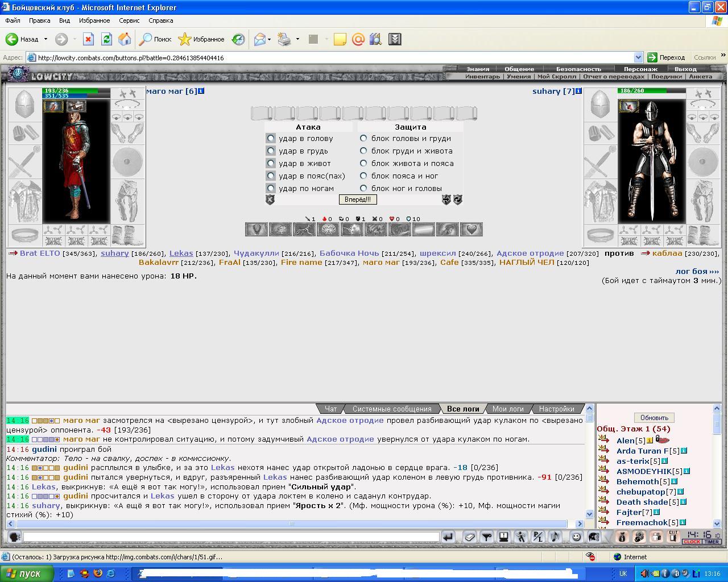
Task: Click the orange @ mail toolbar icon
Action: 358,39
